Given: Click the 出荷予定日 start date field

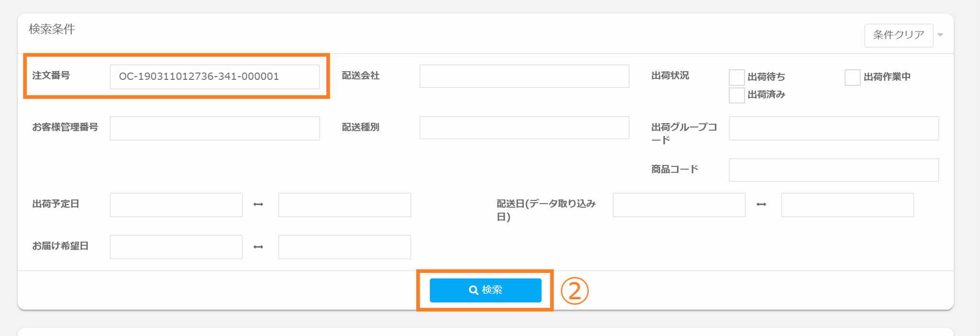Looking at the screenshot, I should [176, 205].
